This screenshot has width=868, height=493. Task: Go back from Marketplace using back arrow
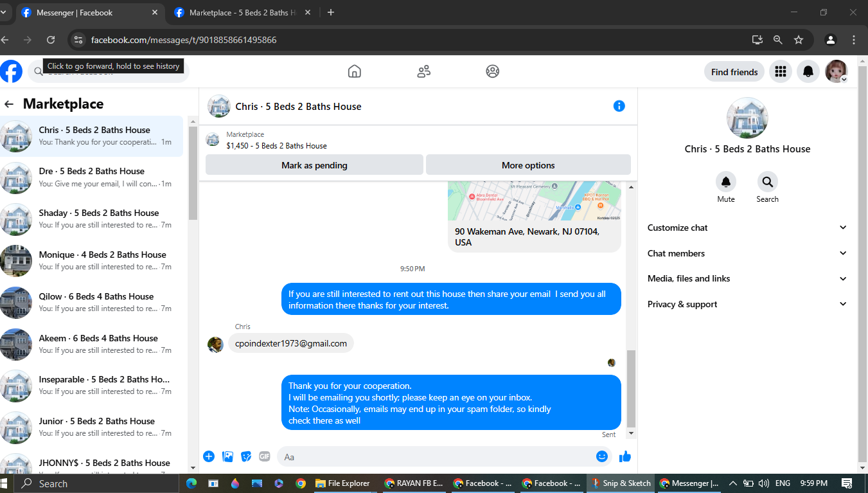[x=9, y=104]
